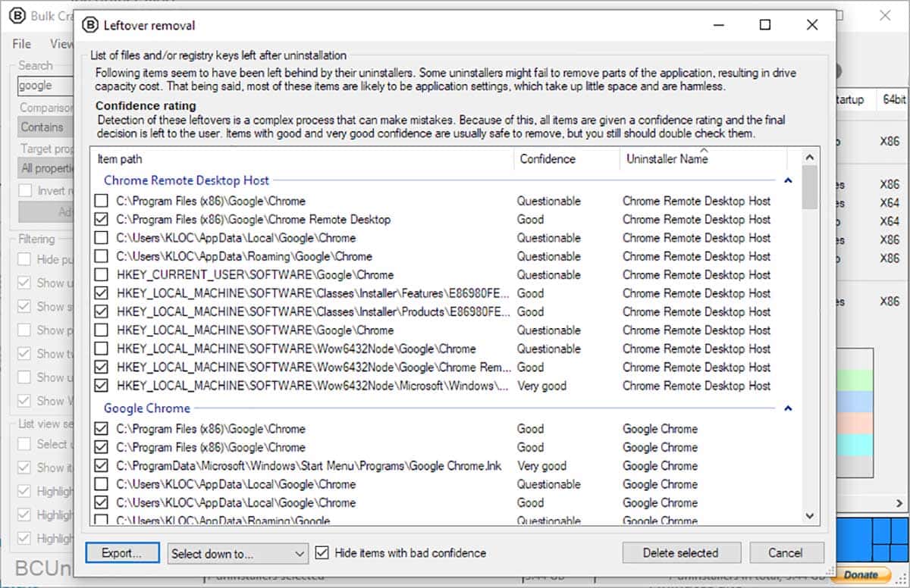Click the down arrow of the list scrollbar
The width and height of the screenshot is (910, 588).
(811, 515)
